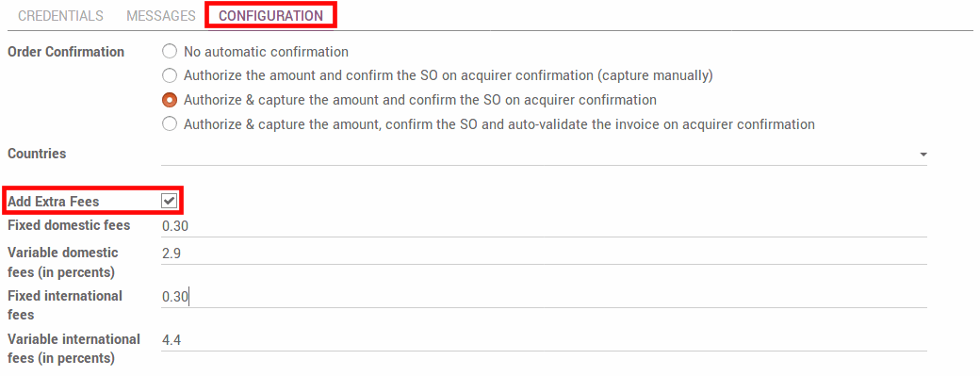Open the Credentials tab
The image size is (980, 376).
point(60,16)
